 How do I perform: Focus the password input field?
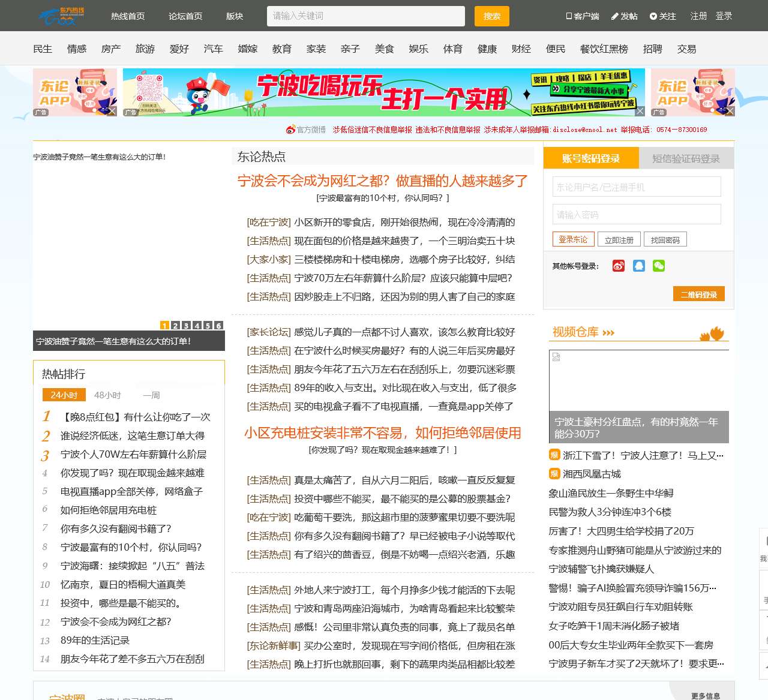pos(637,214)
